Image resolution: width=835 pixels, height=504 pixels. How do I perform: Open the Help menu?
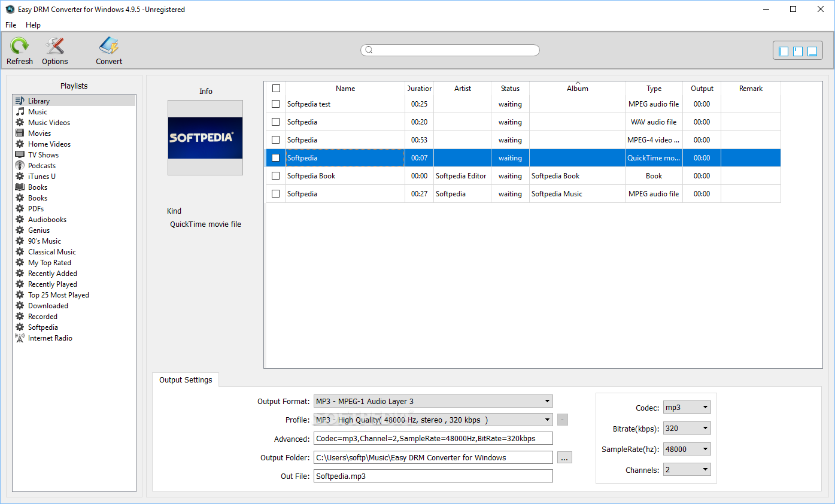coord(33,25)
